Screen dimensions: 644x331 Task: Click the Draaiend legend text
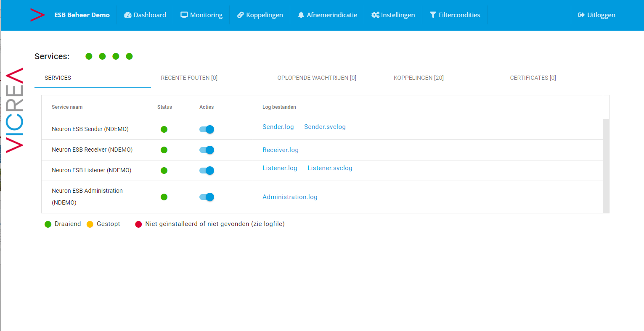tap(68, 224)
